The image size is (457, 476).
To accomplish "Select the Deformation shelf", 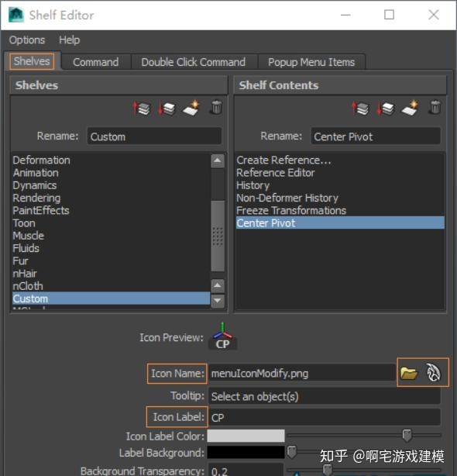I will click(111, 160).
